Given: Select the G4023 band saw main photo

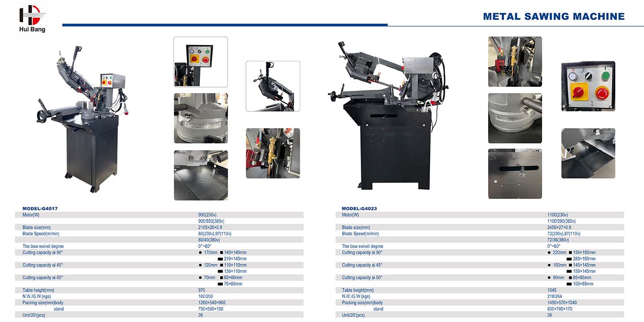Looking at the screenshot, I should point(389,116).
